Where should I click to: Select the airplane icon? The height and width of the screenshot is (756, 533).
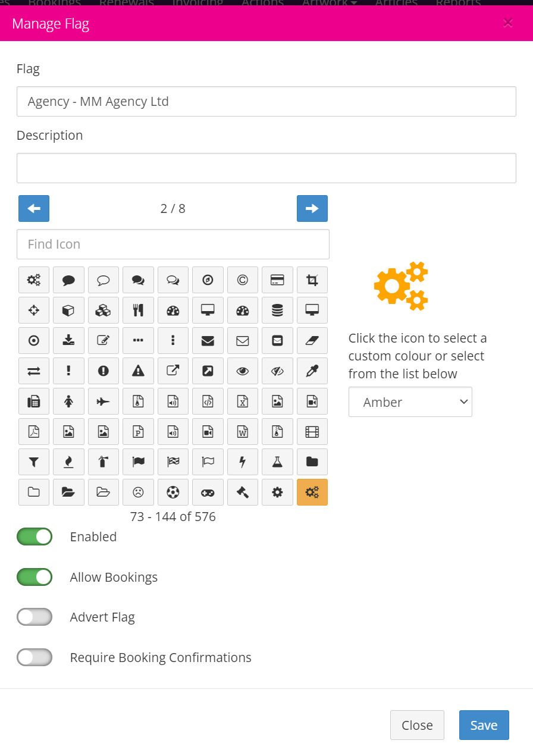click(x=104, y=401)
